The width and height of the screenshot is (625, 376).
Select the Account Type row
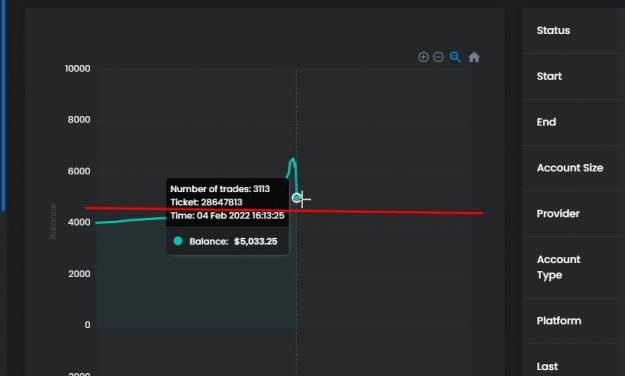coord(573,267)
